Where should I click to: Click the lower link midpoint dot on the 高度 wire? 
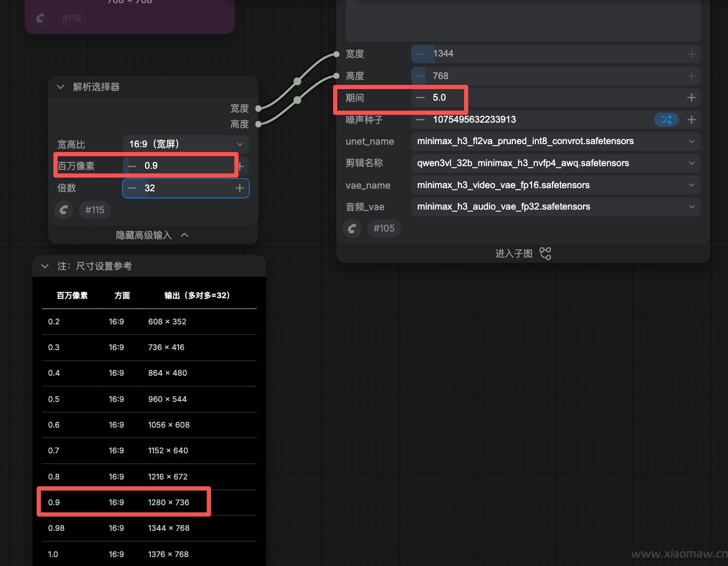pos(297,100)
